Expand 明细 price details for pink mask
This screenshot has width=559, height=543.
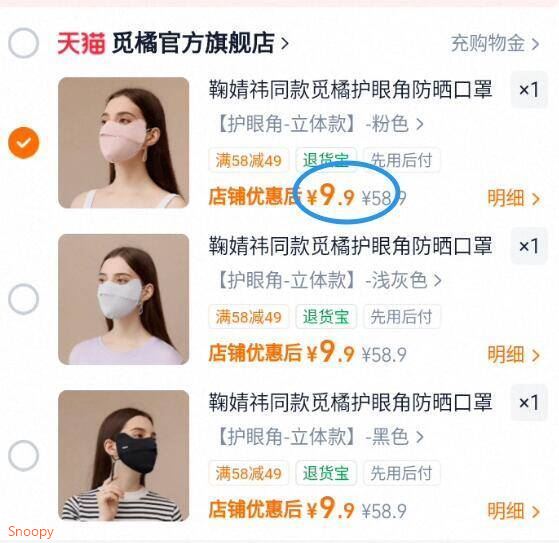click(x=514, y=198)
